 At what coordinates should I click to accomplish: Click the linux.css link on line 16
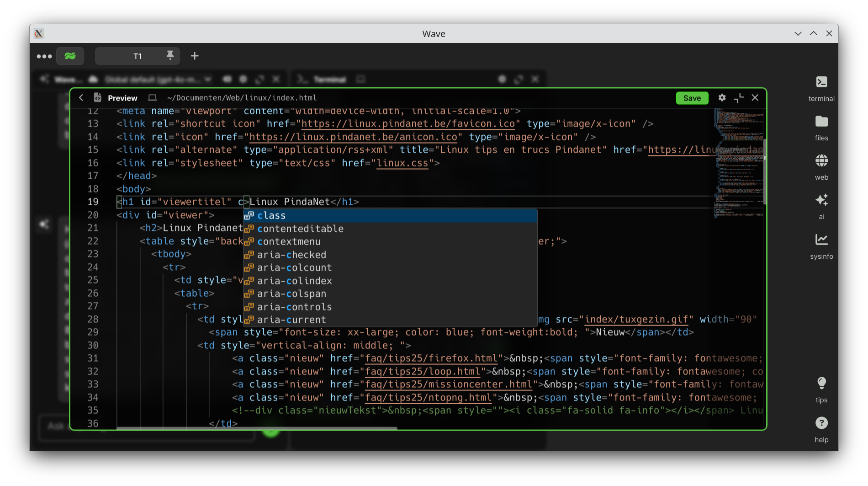[402, 163]
